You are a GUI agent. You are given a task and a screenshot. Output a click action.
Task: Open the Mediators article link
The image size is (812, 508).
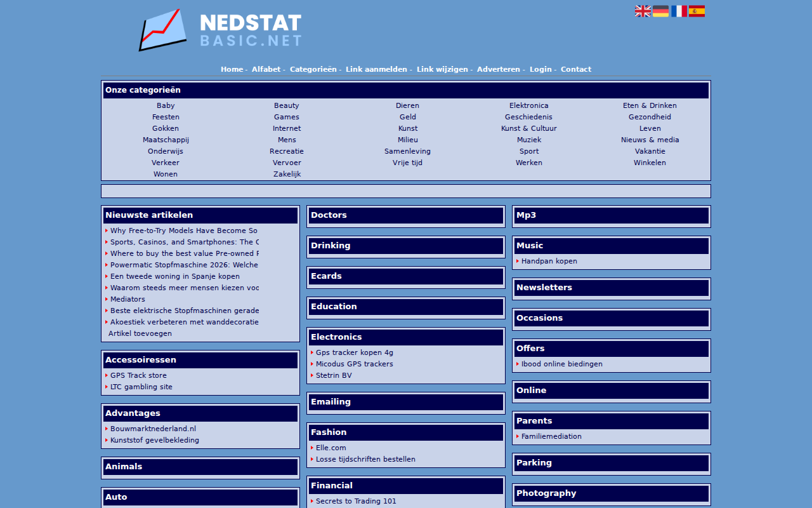click(x=128, y=299)
